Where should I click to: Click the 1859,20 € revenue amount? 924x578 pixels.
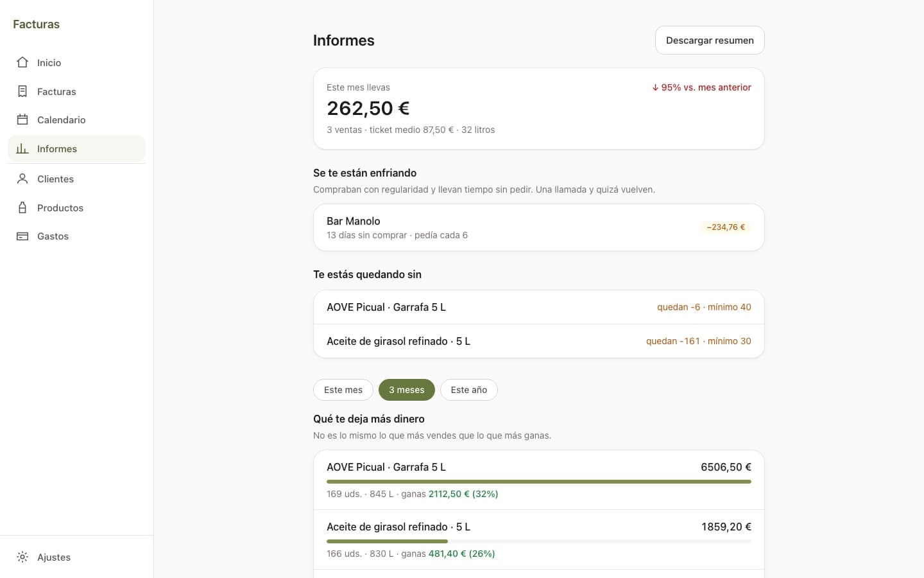tap(726, 527)
